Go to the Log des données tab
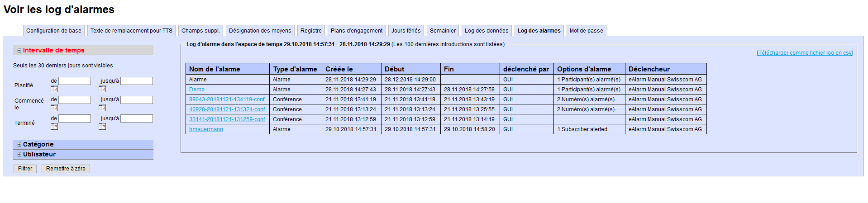Image resolution: width=868 pixels, height=203 pixels. [x=486, y=31]
